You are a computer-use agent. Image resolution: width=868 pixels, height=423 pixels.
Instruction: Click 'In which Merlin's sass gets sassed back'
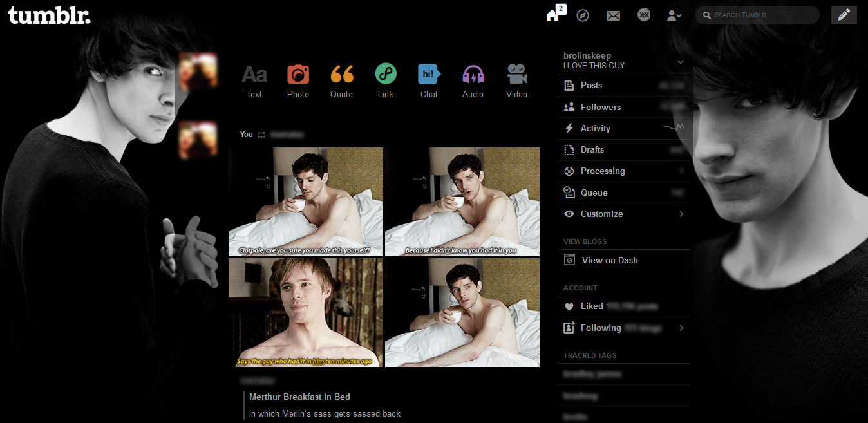coord(325,413)
